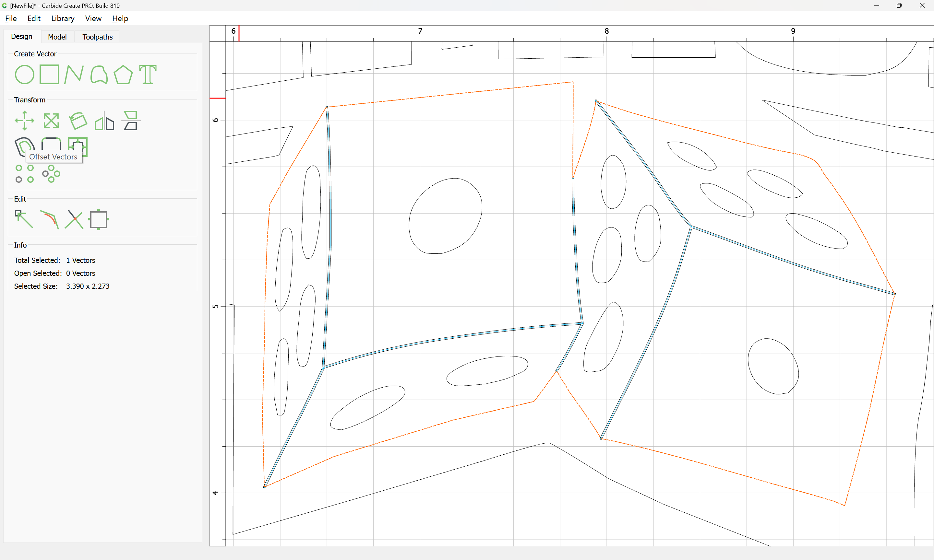The width and height of the screenshot is (934, 560).
Task: Switch to the Toolpaths tab
Action: click(97, 37)
